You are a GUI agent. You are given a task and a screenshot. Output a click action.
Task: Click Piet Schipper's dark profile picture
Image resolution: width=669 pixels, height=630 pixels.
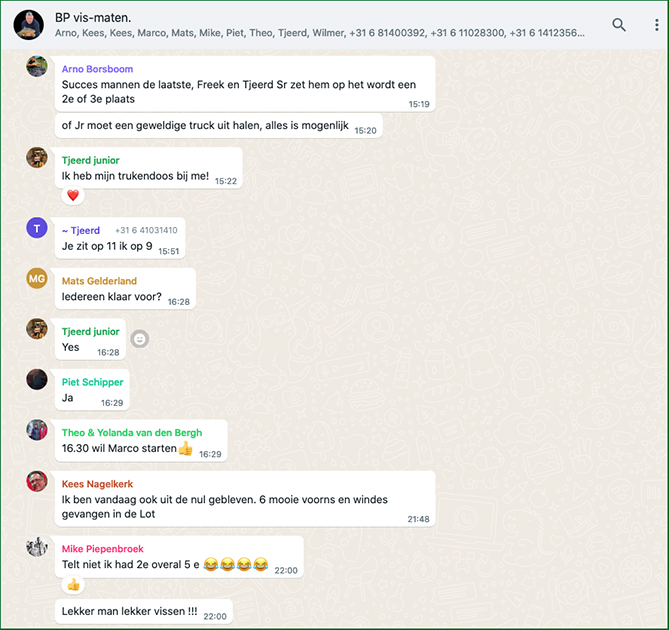[37, 380]
